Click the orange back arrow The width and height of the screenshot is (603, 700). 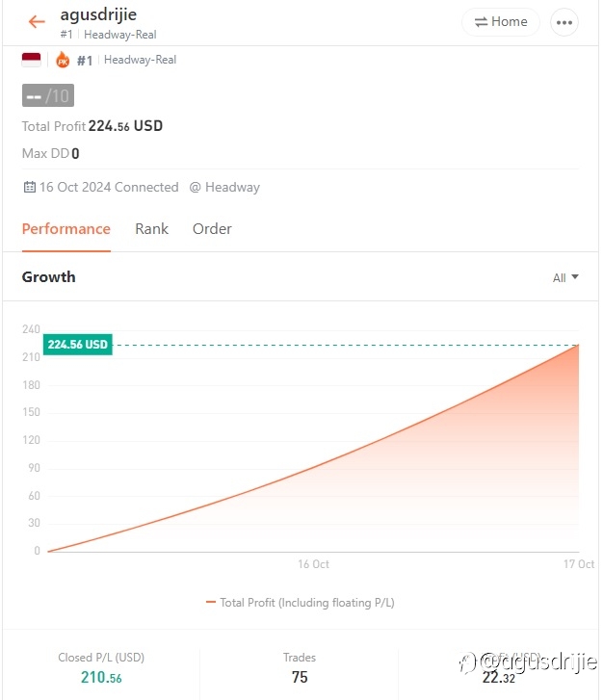click(37, 21)
